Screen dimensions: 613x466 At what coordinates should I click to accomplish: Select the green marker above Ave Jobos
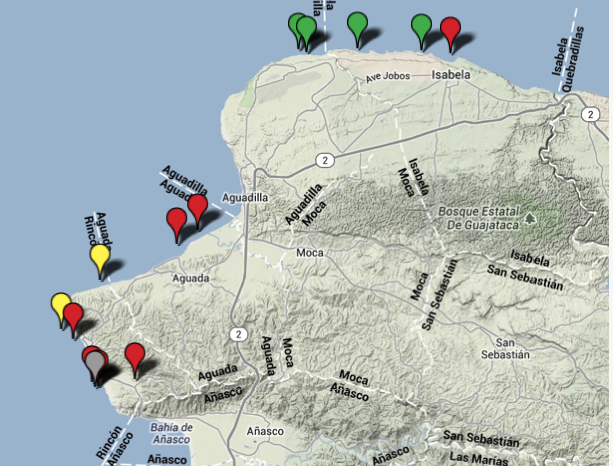357,23
